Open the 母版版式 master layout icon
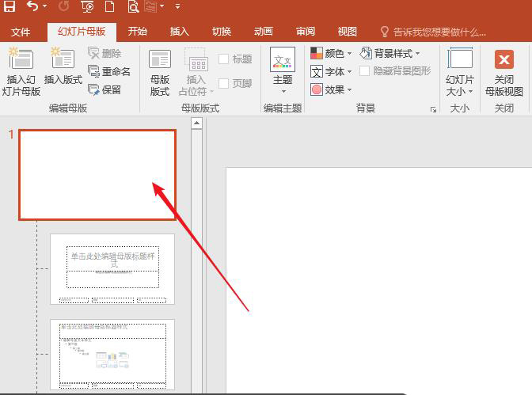This screenshot has width=532, height=395. 159,60
